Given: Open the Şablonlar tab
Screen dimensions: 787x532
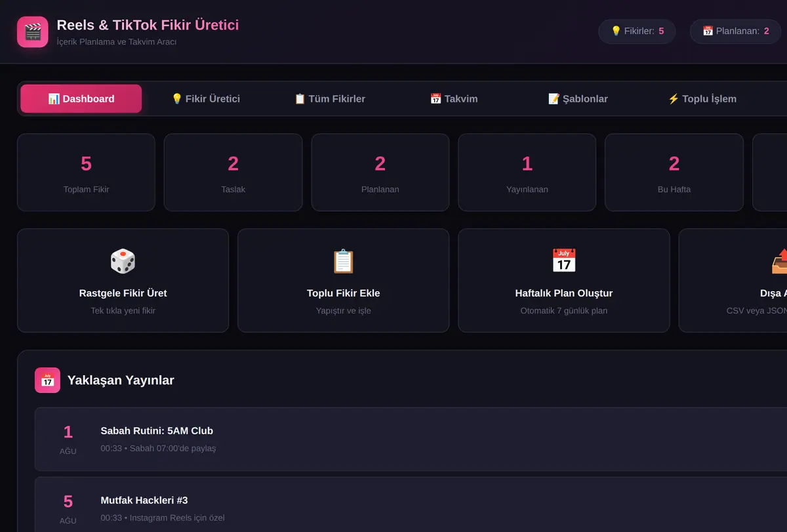Looking at the screenshot, I should (x=578, y=99).
